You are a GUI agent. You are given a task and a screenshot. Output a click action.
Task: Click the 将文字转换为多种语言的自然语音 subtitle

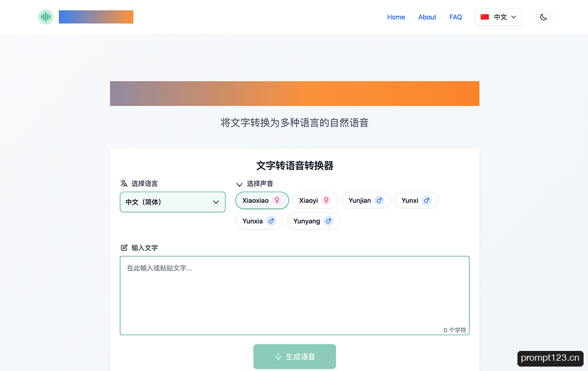tap(294, 123)
